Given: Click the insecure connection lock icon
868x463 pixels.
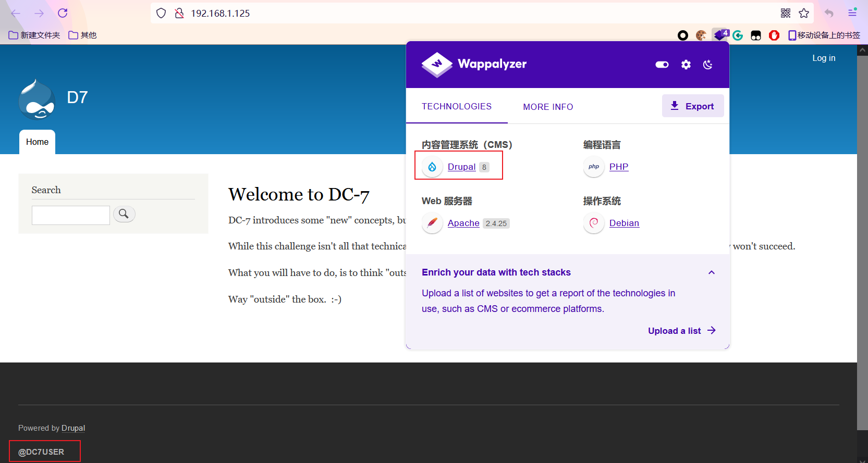Looking at the screenshot, I should [179, 13].
